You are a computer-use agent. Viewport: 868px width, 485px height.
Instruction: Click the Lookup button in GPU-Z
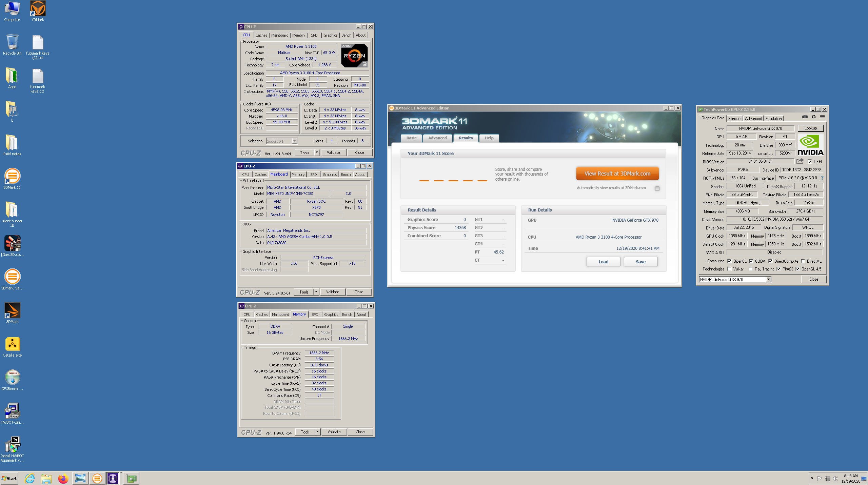click(x=810, y=128)
